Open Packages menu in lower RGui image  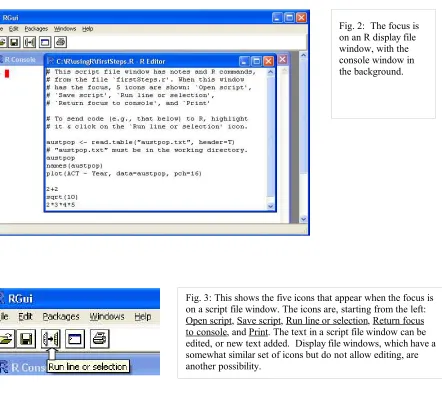point(61,316)
